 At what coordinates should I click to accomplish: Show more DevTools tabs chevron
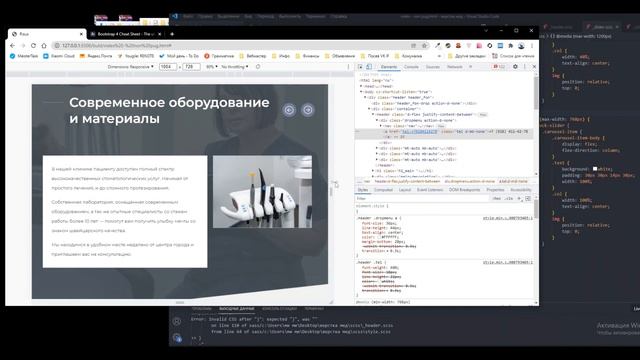click(x=471, y=67)
